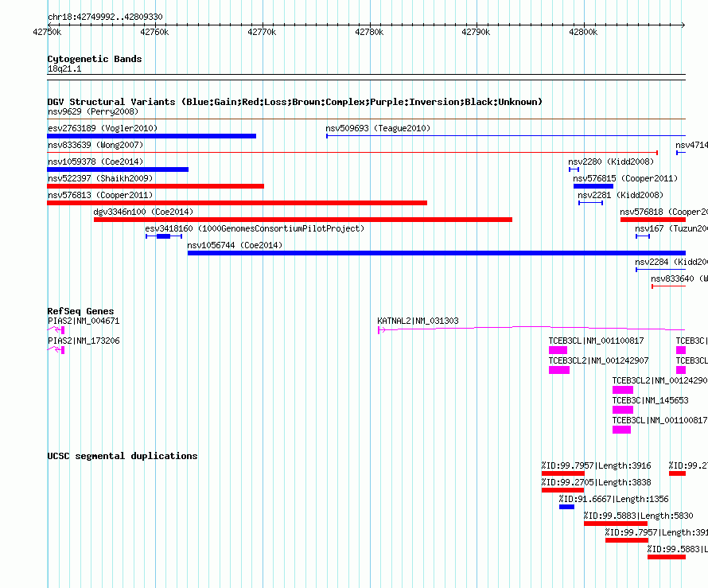Open the nsv2284 variant label
Viewport: 708px width, 588px height.
[x=671, y=262]
